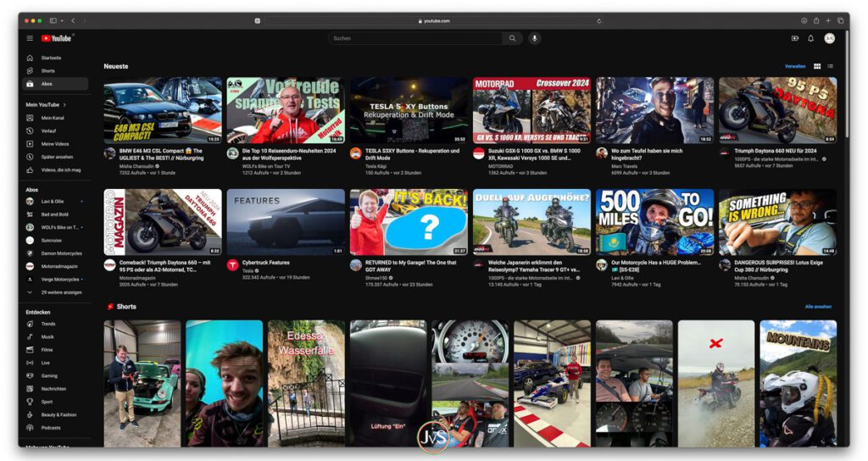Viewport: 868px width, 461px height.
Task: Click Misha Charoudin channel name under BMW video
Action: pos(136,166)
